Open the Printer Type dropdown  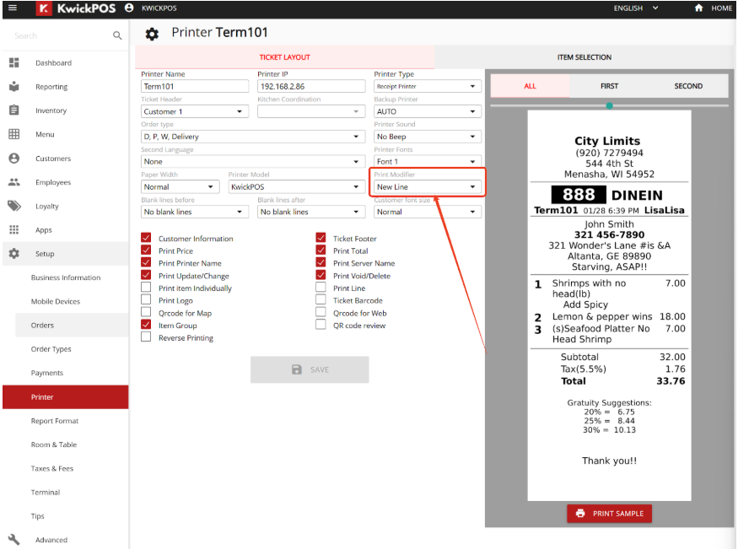pyautogui.click(x=428, y=86)
